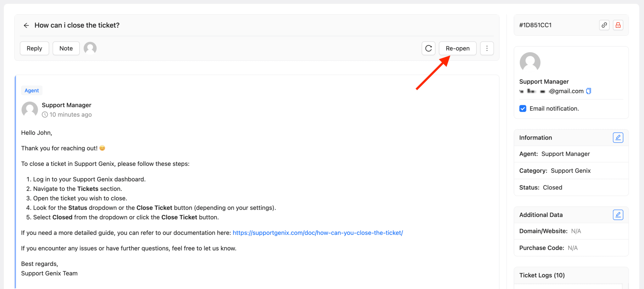Click the assigned agent avatar in the toolbar
The width and height of the screenshot is (644, 289).
pos(90,48)
